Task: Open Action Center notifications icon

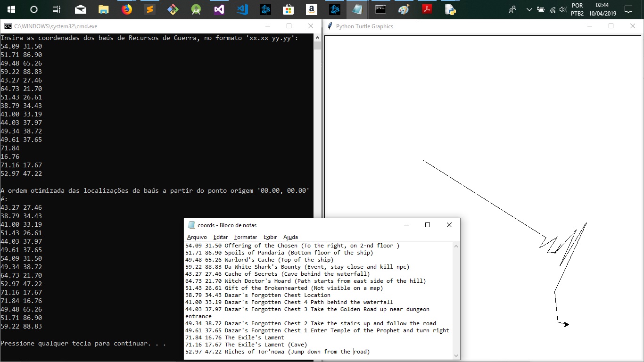Action: pos(628,9)
